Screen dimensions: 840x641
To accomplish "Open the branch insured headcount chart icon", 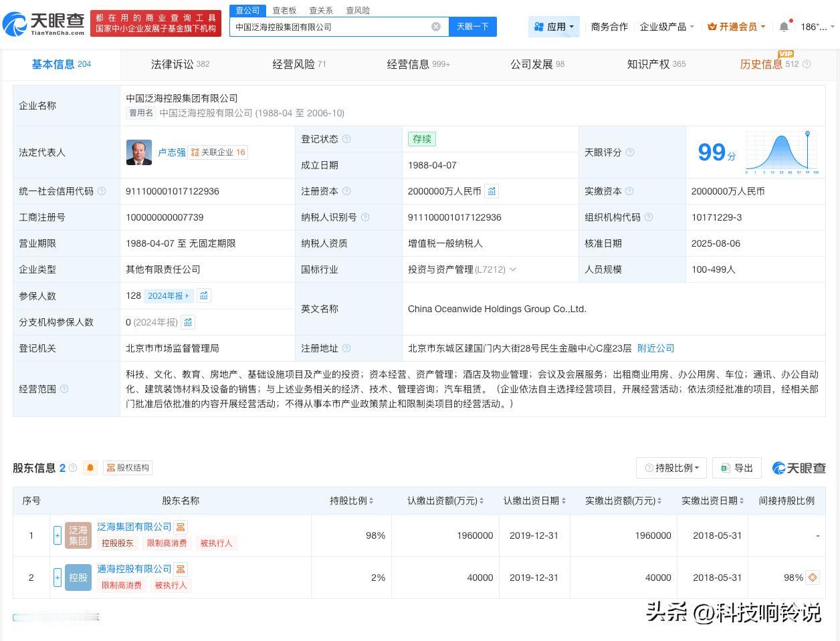I will coord(188,322).
